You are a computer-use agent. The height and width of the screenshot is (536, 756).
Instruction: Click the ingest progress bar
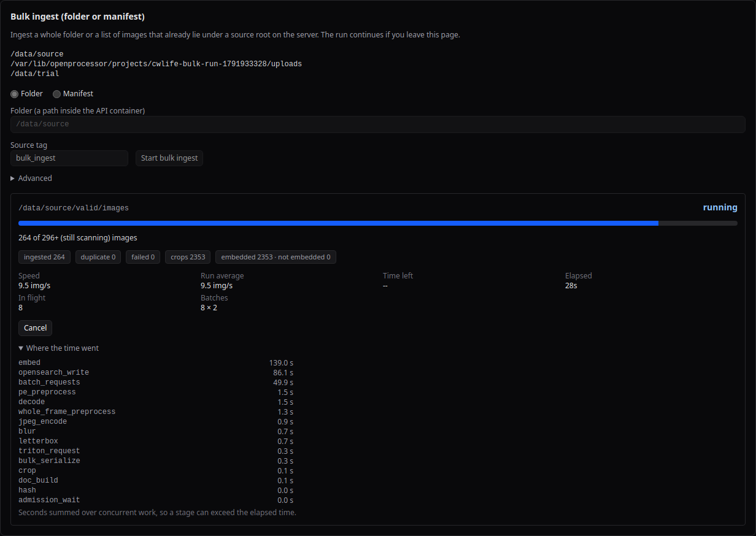378,223
